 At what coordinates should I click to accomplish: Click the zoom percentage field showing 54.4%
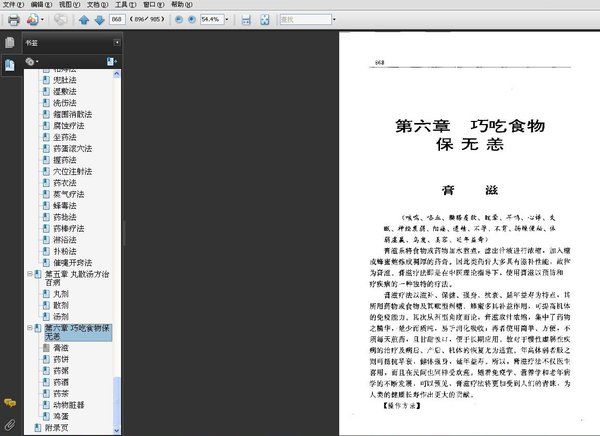pos(212,19)
